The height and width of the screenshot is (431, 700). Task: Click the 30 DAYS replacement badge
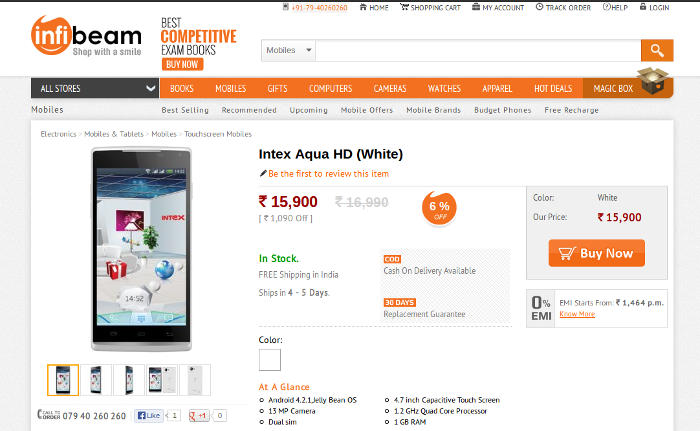coord(400,302)
